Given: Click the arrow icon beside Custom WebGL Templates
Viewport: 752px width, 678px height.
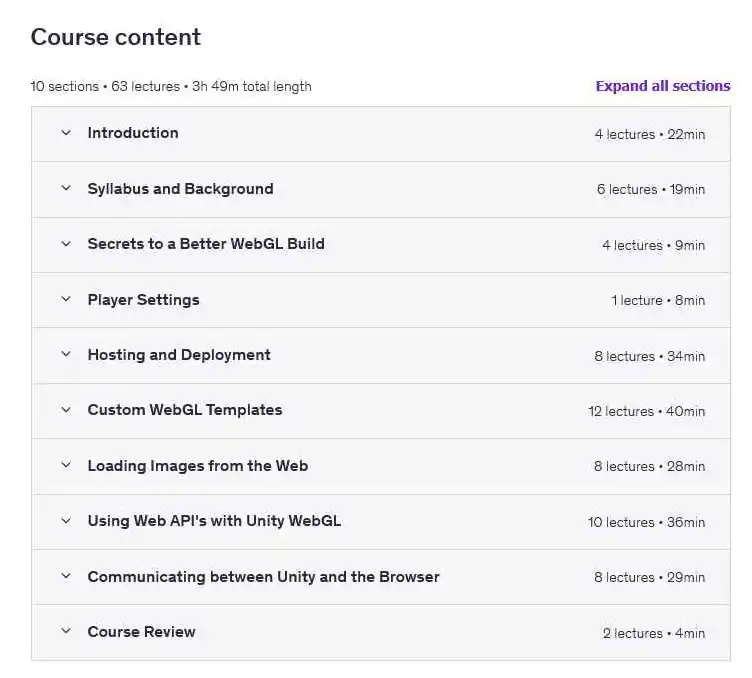Looking at the screenshot, I should 66,410.
